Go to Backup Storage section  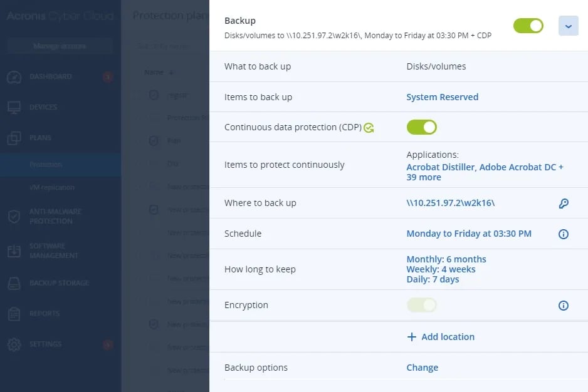[x=59, y=283]
